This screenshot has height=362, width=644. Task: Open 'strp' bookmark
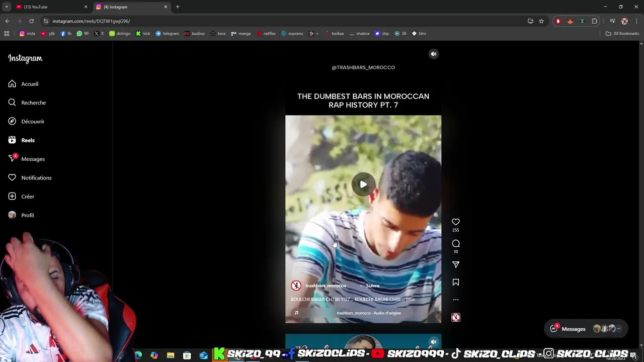coord(382,34)
